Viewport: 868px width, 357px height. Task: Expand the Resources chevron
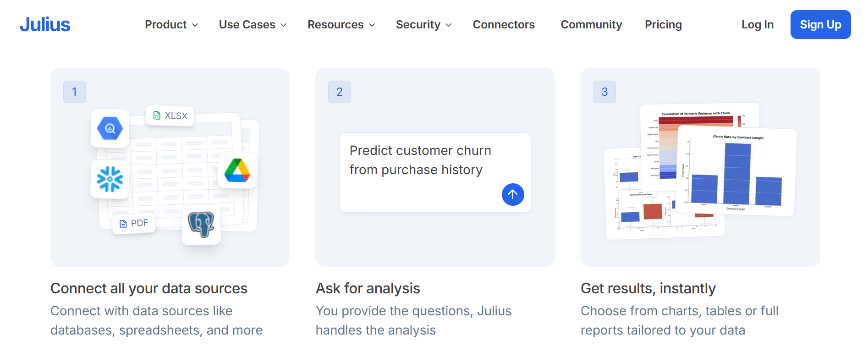372,25
